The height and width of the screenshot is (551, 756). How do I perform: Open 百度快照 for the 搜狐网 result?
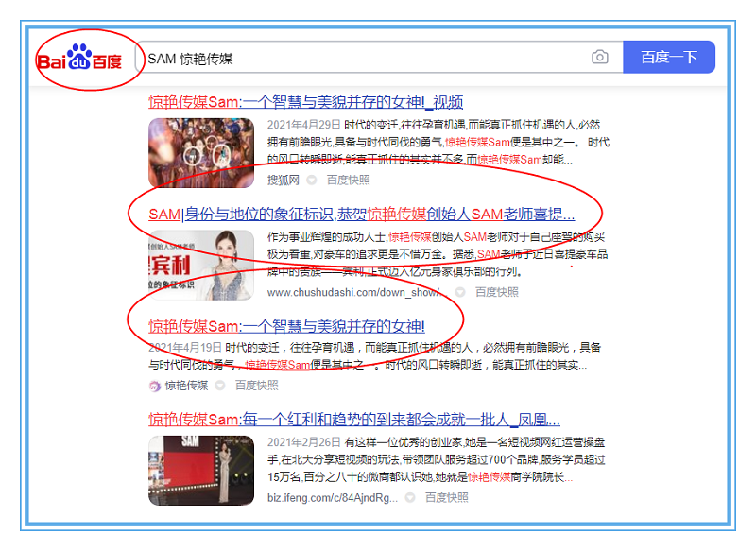click(x=349, y=180)
